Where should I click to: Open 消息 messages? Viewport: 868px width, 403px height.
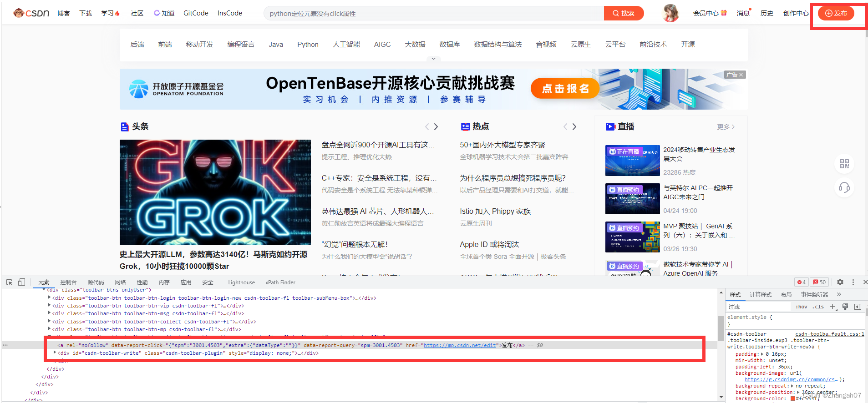[743, 13]
